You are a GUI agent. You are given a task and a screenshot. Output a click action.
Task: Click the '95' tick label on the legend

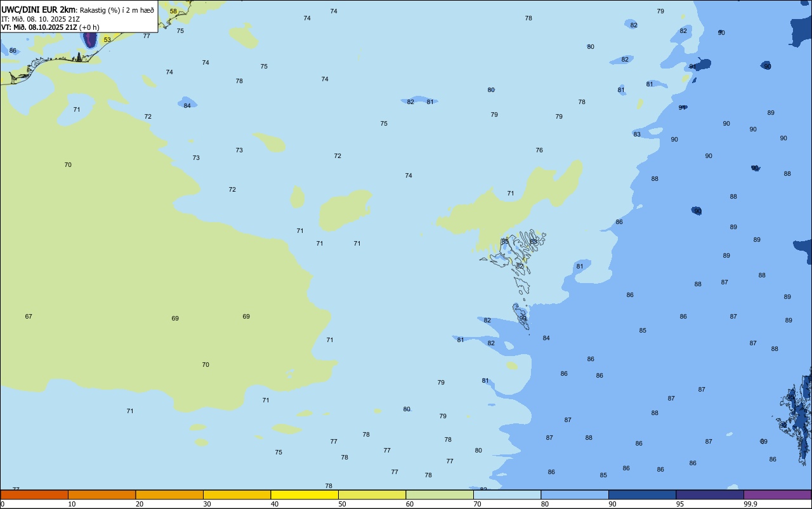tap(680, 504)
